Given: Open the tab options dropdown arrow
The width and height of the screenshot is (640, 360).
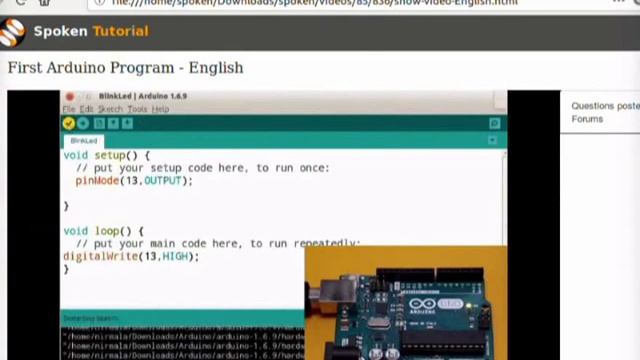Looking at the screenshot, I should coord(492,140).
